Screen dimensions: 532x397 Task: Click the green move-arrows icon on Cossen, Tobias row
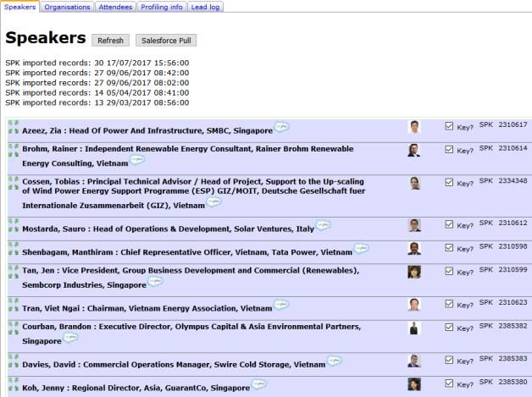(x=14, y=183)
